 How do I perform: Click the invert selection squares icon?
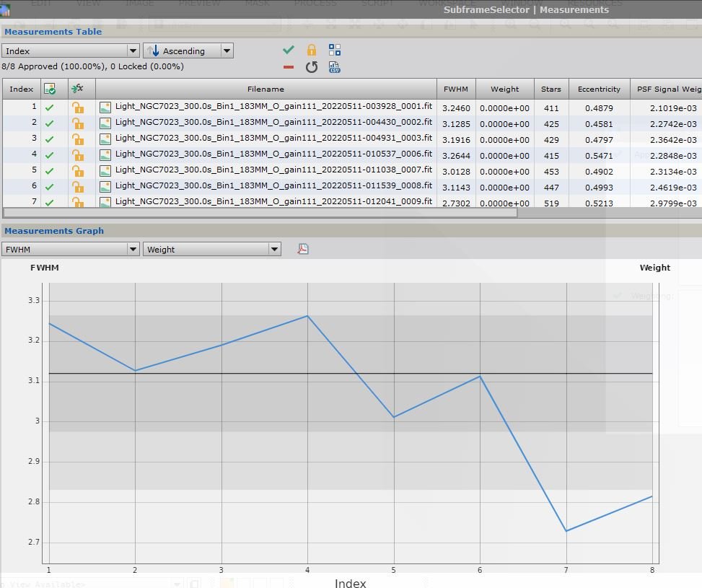point(335,50)
